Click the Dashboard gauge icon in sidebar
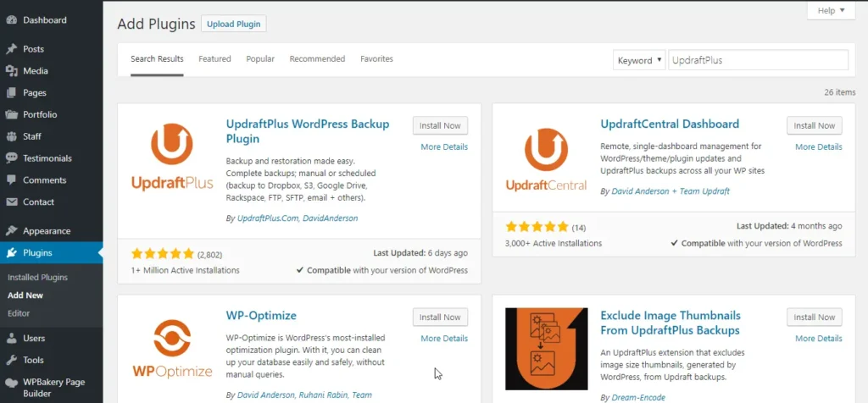 (11, 20)
